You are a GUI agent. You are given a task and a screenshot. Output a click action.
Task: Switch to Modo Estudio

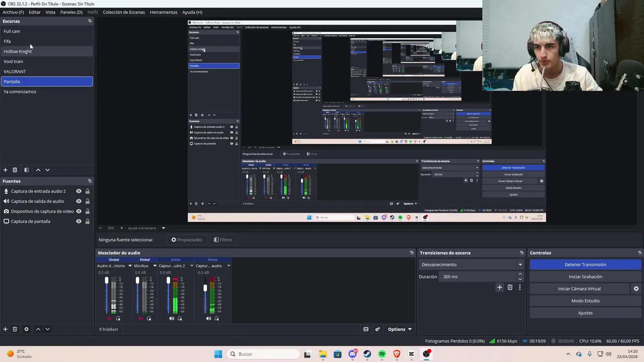click(586, 301)
